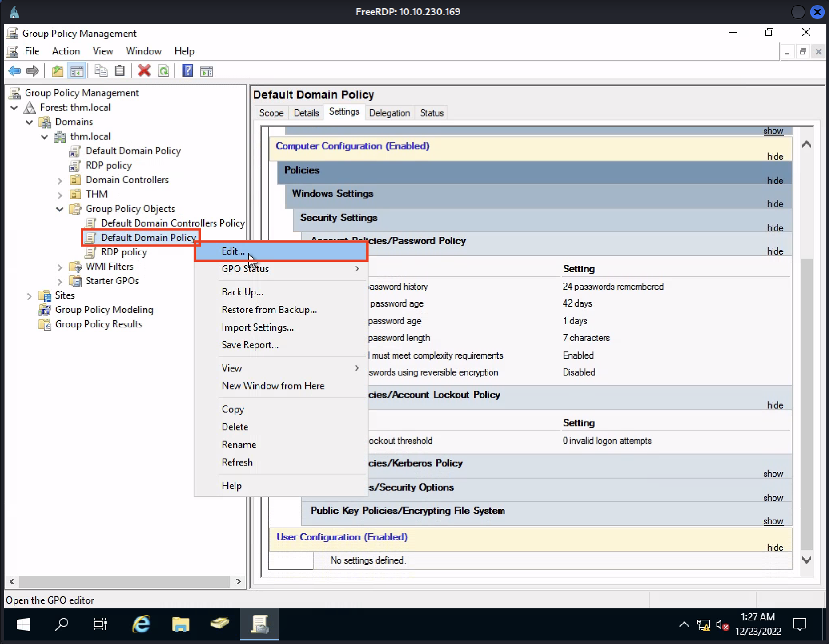Viewport: 829px width, 644px height.
Task: Open File Explorer from the taskbar
Action: [180, 624]
